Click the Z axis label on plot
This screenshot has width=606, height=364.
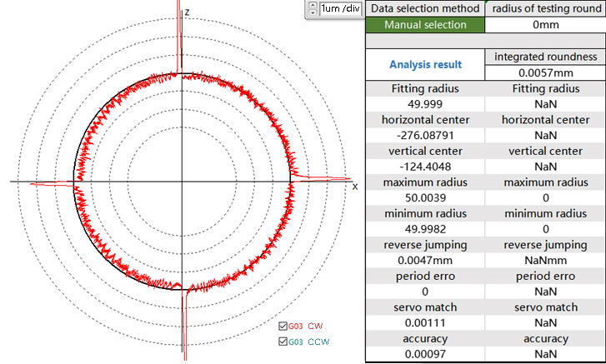point(188,12)
